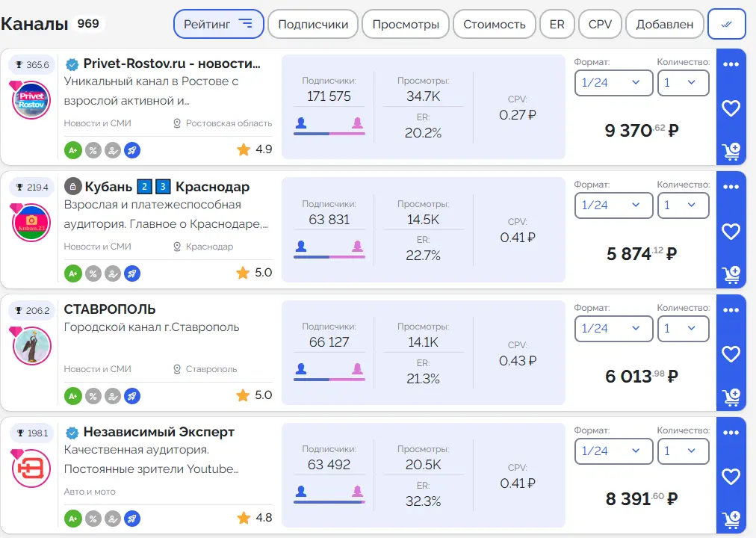The height and width of the screenshot is (538, 756).
Task: Sort channels by CPV
Action: point(600,24)
